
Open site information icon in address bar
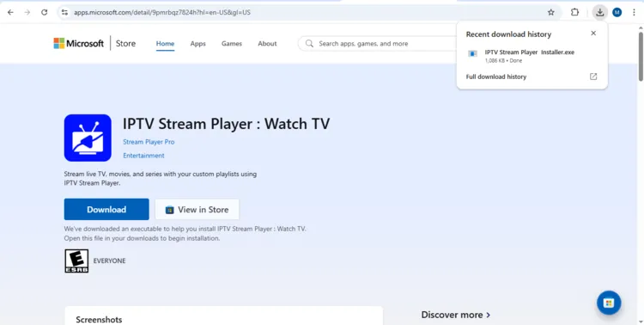pyautogui.click(x=65, y=12)
